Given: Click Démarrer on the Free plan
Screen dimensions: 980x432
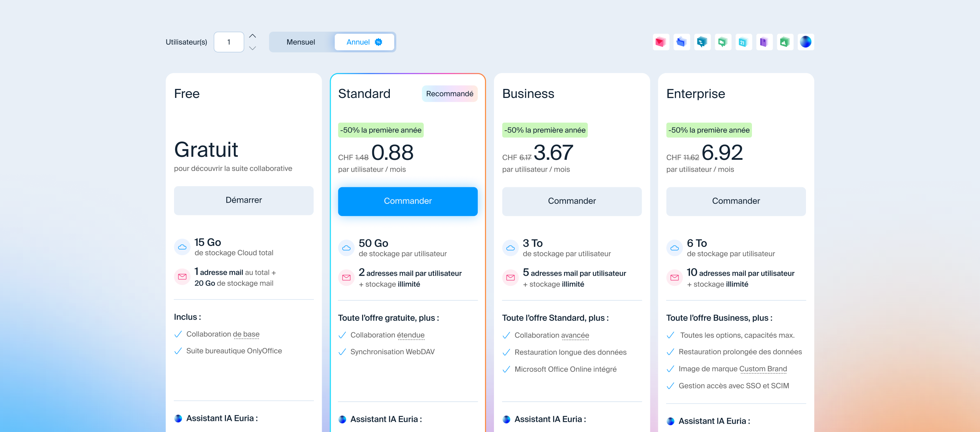Looking at the screenshot, I should 244,201.
